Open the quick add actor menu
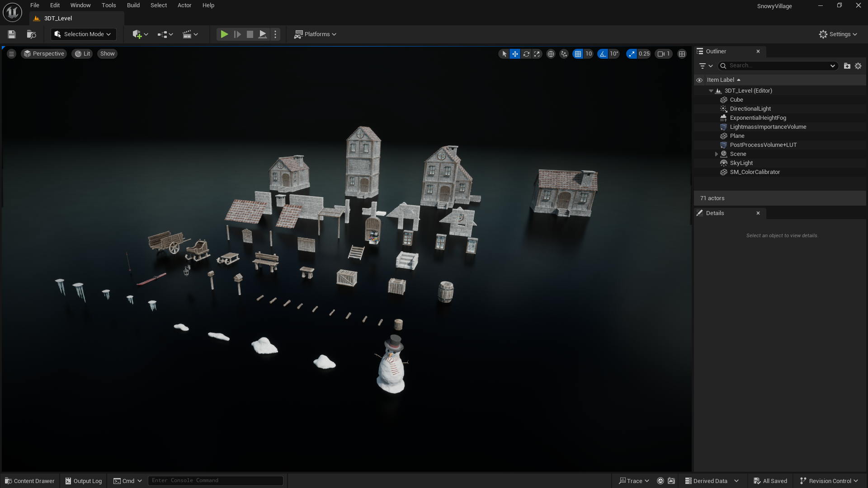The height and width of the screenshot is (488, 868). (140, 34)
